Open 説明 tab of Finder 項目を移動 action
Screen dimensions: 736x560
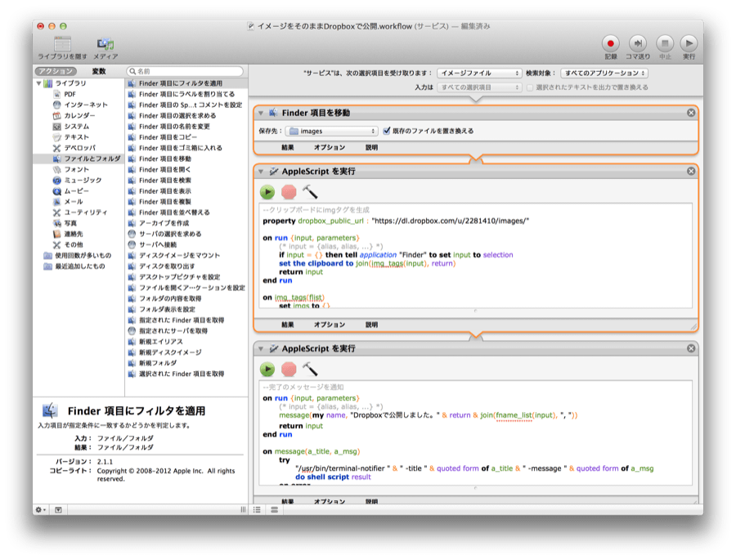371,147
